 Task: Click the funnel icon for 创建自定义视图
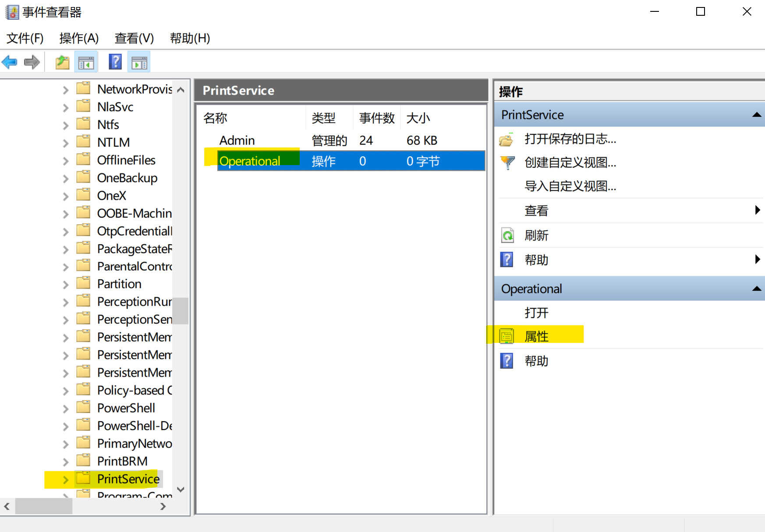[x=507, y=163]
